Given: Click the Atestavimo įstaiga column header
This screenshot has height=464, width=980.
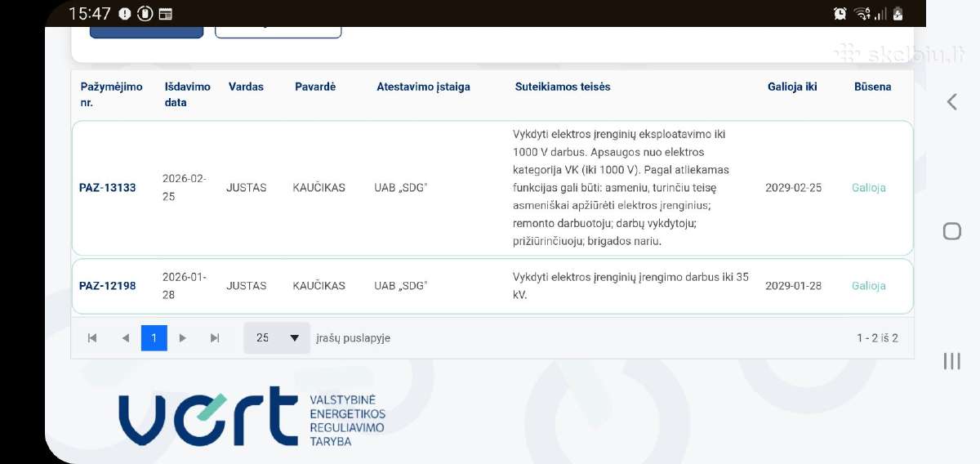Looking at the screenshot, I should [x=424, y=87].
